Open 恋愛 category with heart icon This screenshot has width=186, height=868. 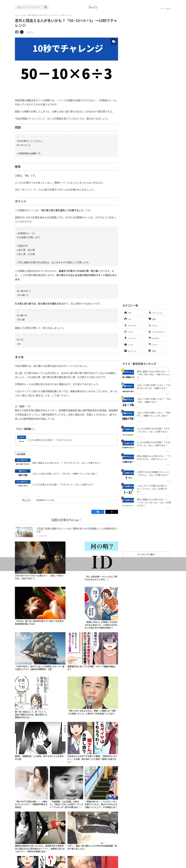point(159,319)
